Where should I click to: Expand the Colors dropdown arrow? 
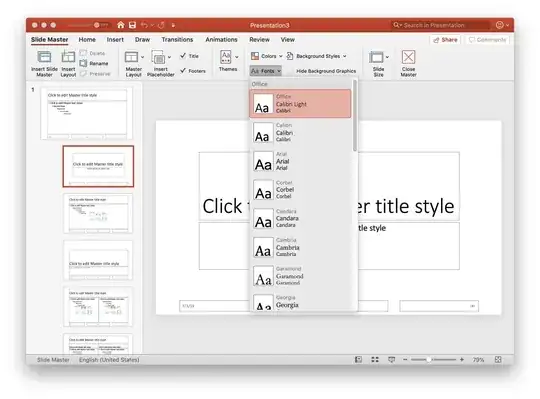coord(281,56)
